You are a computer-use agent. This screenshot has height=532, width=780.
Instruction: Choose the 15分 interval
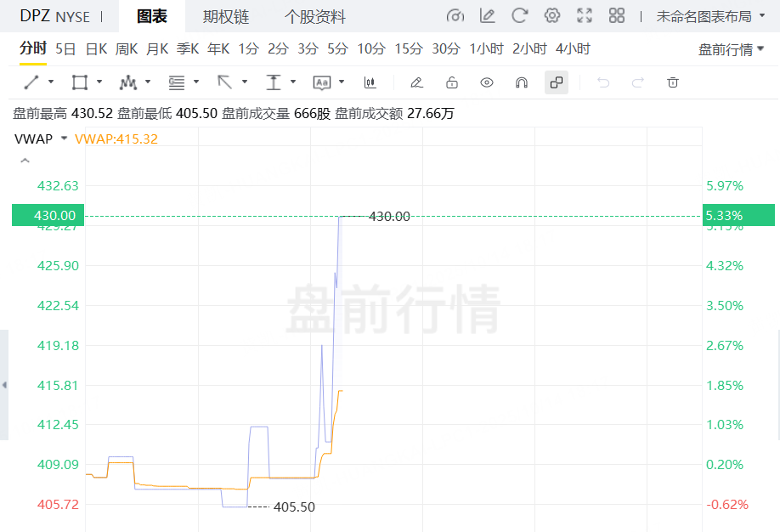click(x=408, y=49)
